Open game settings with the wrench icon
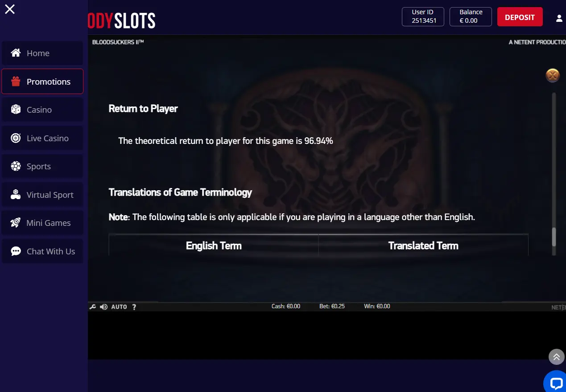566x392 pixels. coord(93,307)
